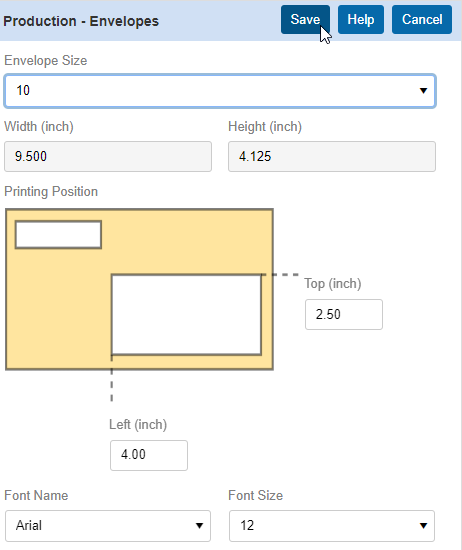Click the Envelope Size label
Viewport: 462px width, 550px height.
click(x=46, y=60)
